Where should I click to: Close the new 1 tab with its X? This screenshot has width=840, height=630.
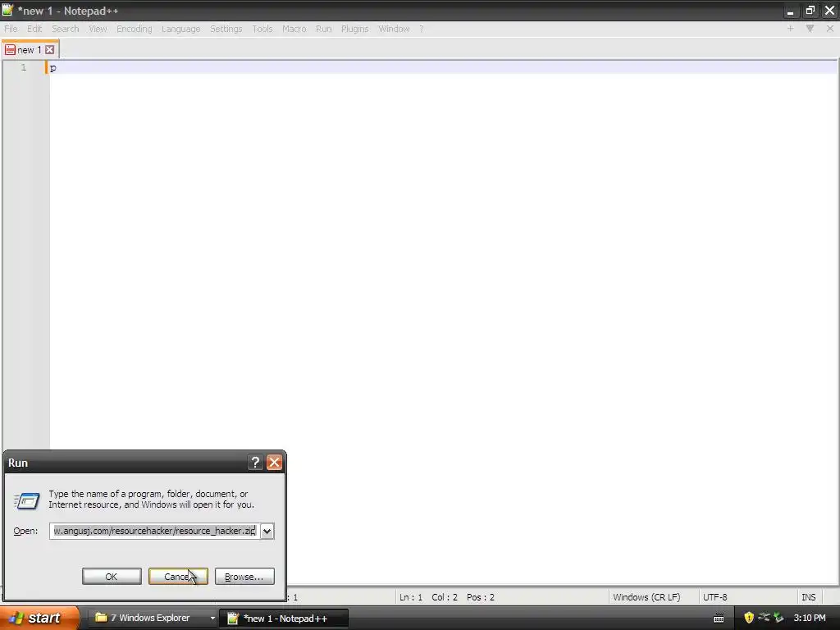point(49,50)
